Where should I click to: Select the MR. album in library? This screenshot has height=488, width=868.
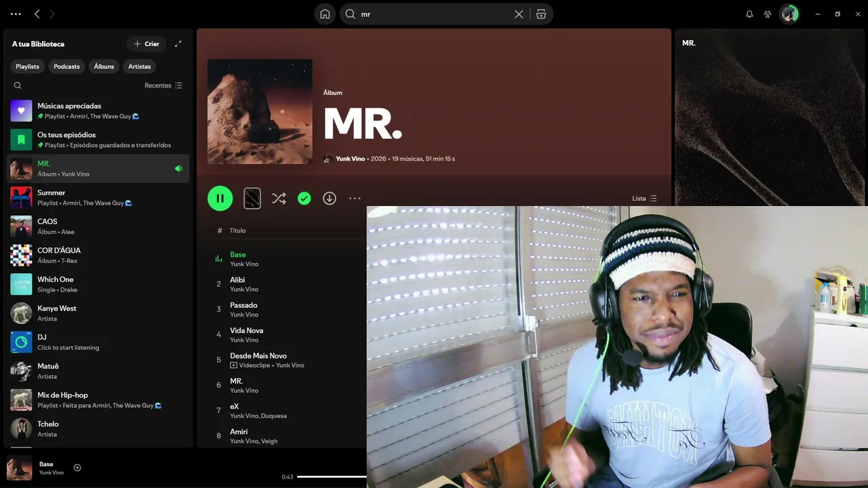click(x=98, y=169)
